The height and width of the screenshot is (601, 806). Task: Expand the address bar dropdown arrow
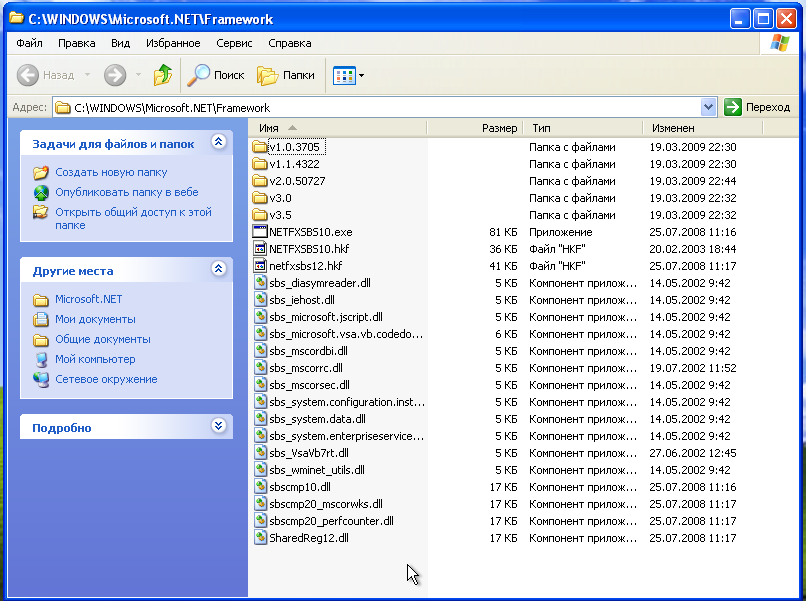[x=708, y=107]
